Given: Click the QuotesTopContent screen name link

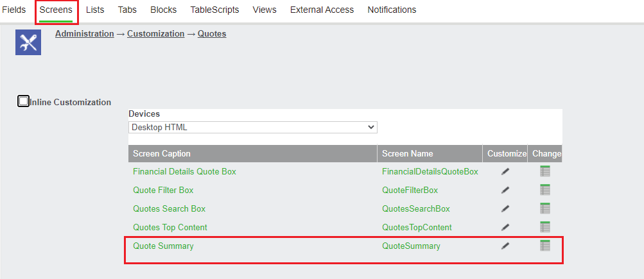Looking at the screenshot, I should click(417, 227).
